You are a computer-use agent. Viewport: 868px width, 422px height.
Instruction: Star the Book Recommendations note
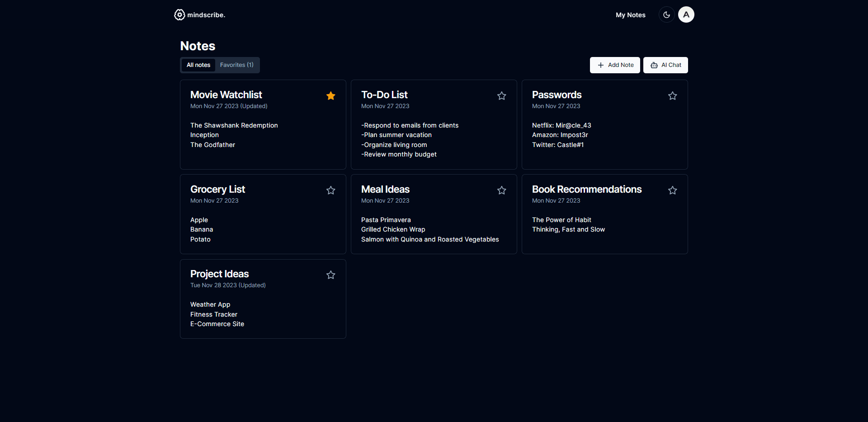tap(673, 190)
